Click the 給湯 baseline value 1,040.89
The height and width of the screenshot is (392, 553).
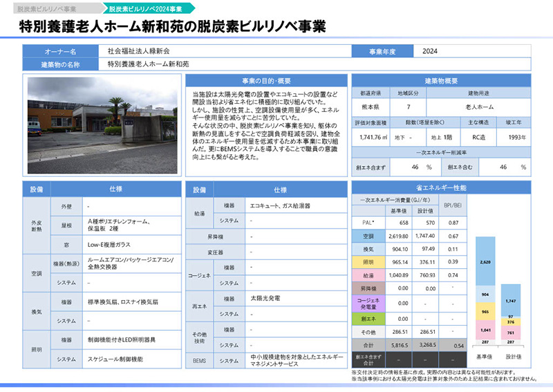(399, 275)
